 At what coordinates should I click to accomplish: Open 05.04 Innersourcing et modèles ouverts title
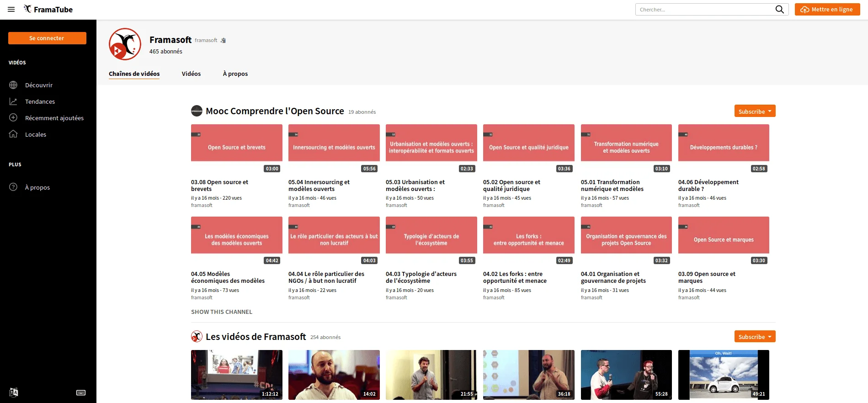point(319,186)
